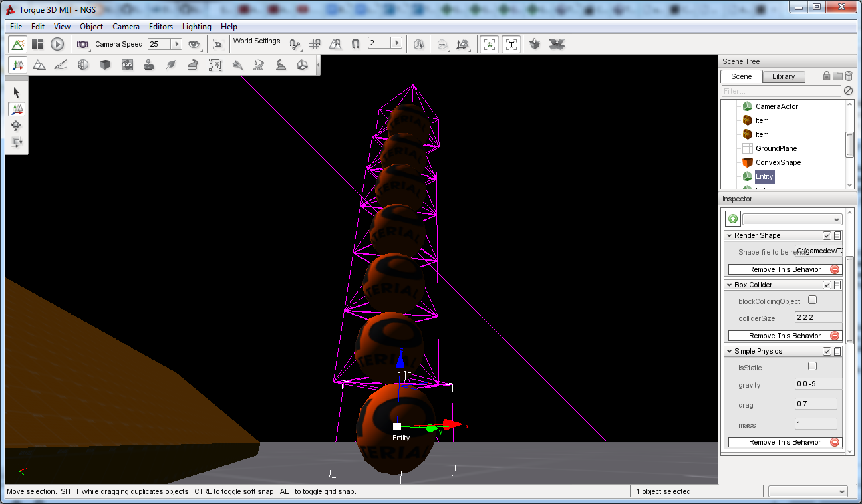Open the soft snap size dropdown arrow
Screen dimensions: 862x504
coord(397,43)
